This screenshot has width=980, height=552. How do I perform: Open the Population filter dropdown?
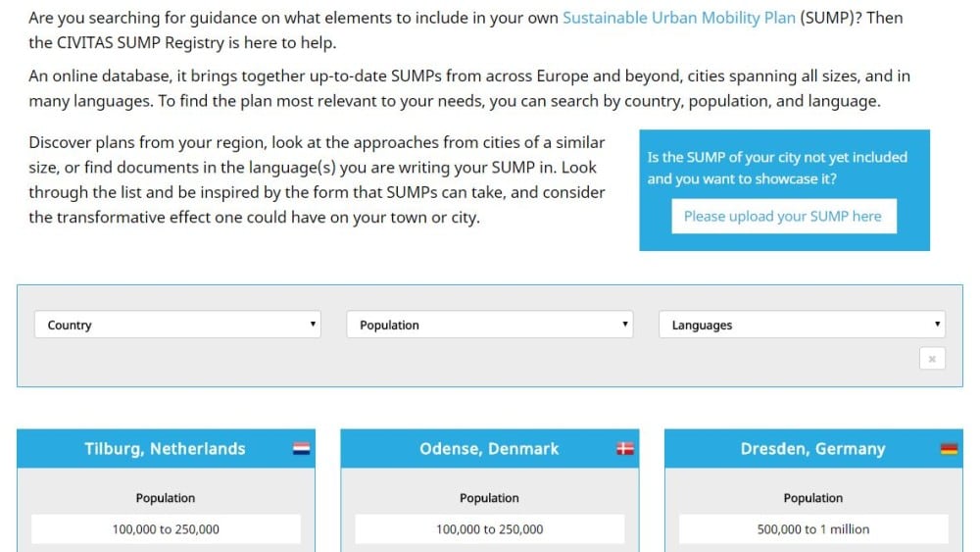(489, 325)
